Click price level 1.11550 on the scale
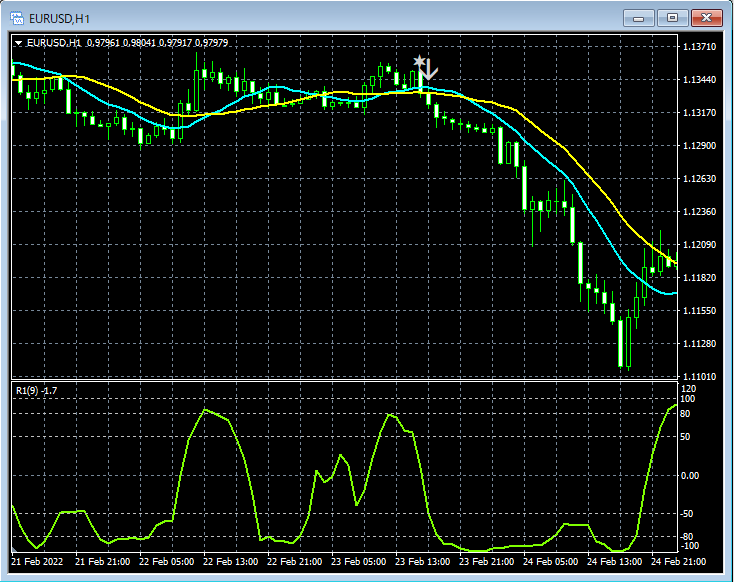The width and height of the screenshot is (735, 582). coord(699,311)
